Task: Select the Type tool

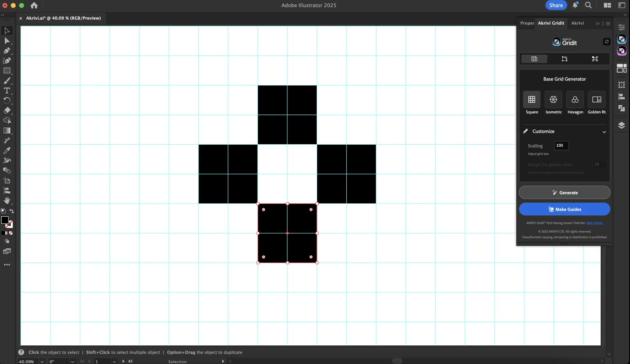Action: point(7,91)
